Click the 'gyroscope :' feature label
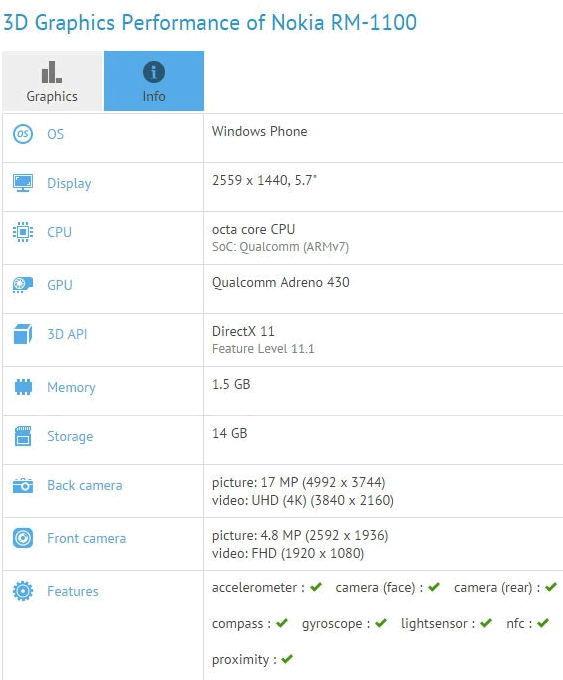The image size is (563, 680). pyautogui.click(x=336, y=624)
